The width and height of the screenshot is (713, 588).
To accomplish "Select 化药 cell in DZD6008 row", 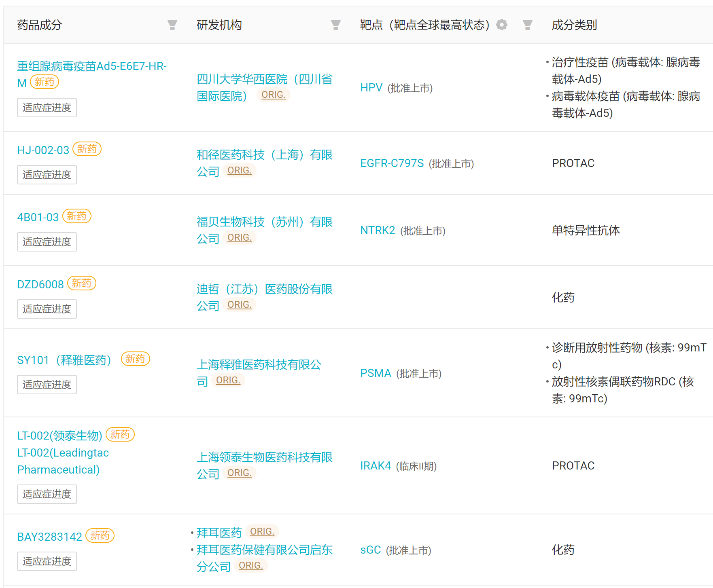I will tap(563, 297).
